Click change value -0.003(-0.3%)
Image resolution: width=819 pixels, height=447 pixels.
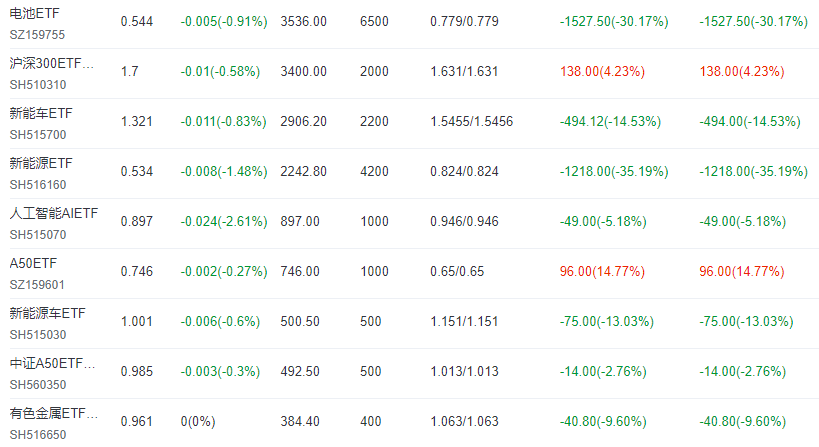point(220,372)
